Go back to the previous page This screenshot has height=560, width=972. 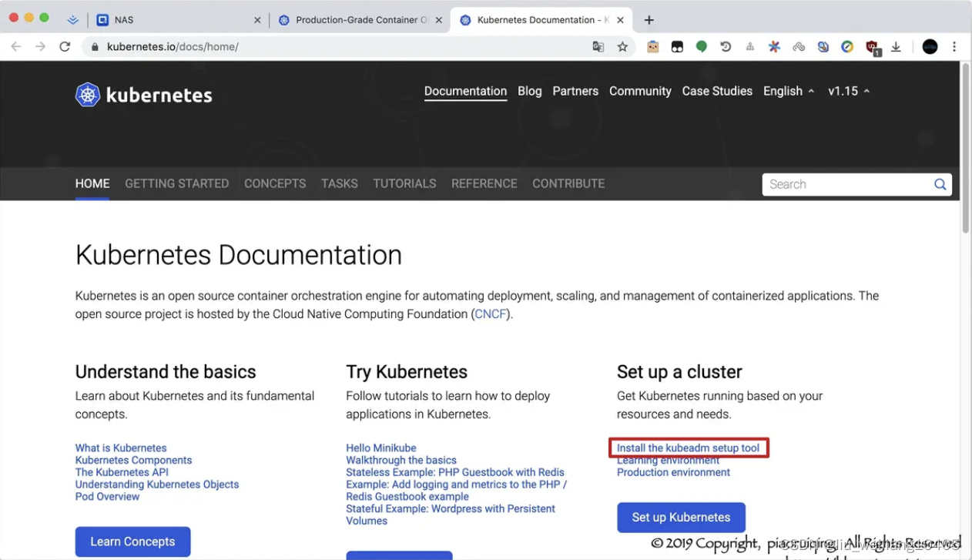(x=16, y=47)
